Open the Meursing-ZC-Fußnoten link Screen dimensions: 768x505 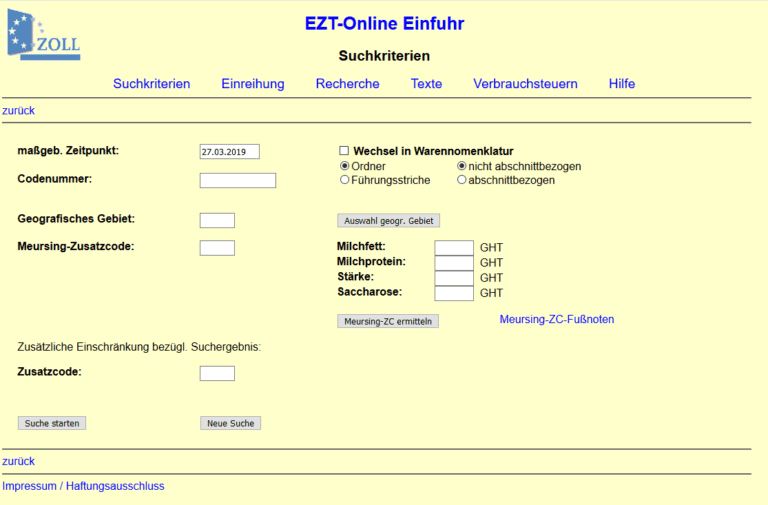[x=556, y=320]
